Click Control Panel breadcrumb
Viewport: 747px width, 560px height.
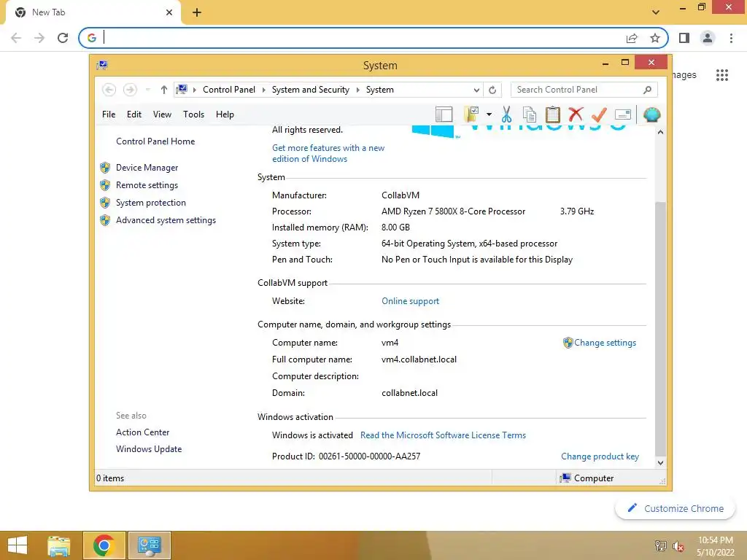coord(228,90)
